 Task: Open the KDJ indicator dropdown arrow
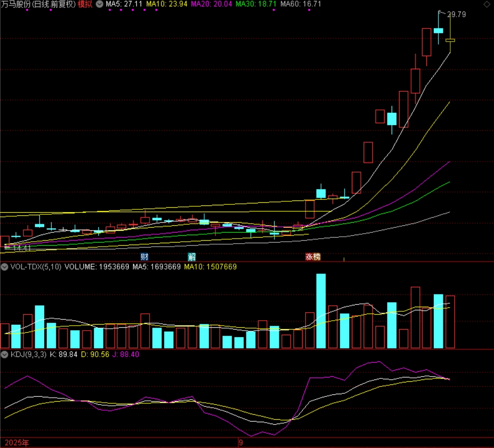(x=4, y=355)
